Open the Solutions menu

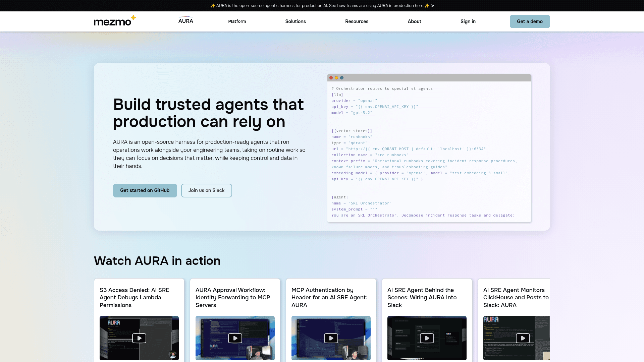pos(296,21)
